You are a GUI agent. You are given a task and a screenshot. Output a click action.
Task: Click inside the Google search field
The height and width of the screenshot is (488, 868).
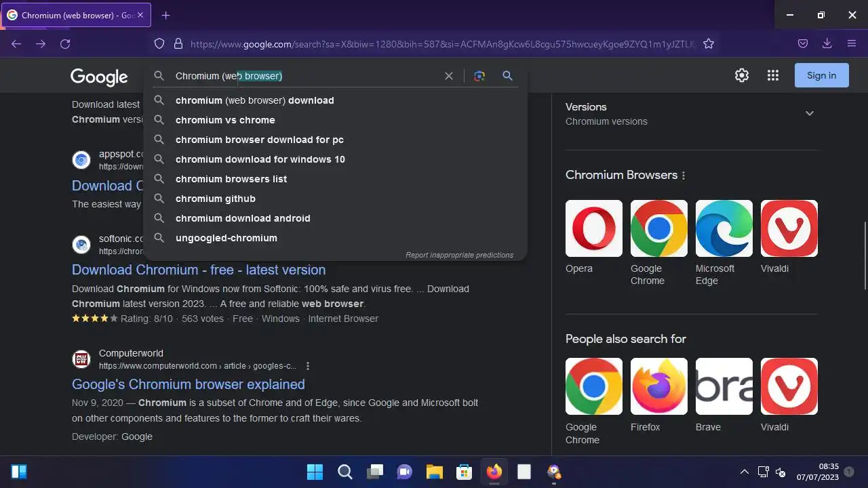point(305,76)
